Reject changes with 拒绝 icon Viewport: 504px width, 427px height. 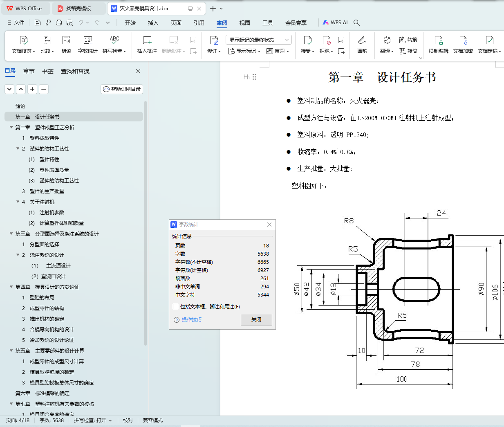pos(326,40)
